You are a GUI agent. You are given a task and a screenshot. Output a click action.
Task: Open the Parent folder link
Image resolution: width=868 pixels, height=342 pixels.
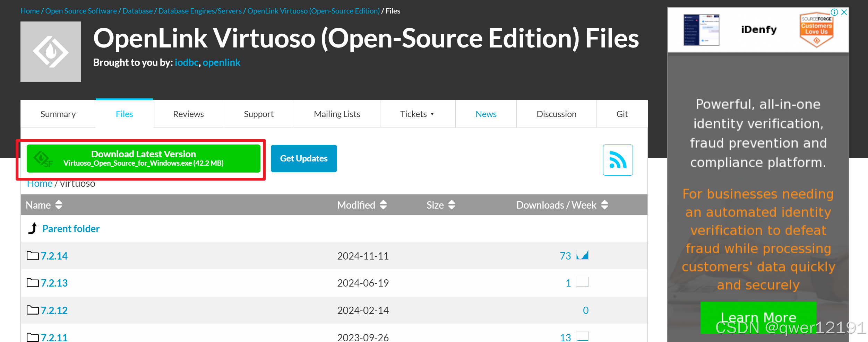71,229
